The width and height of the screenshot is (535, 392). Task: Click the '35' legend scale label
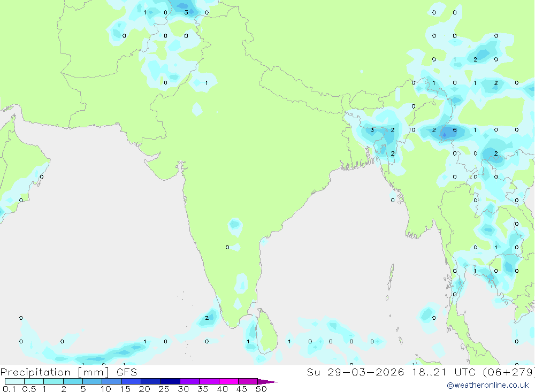(x=203, y=389)
